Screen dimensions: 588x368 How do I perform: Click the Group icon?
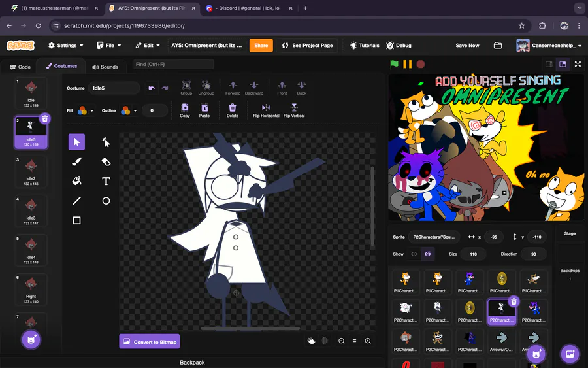(186, 88)
